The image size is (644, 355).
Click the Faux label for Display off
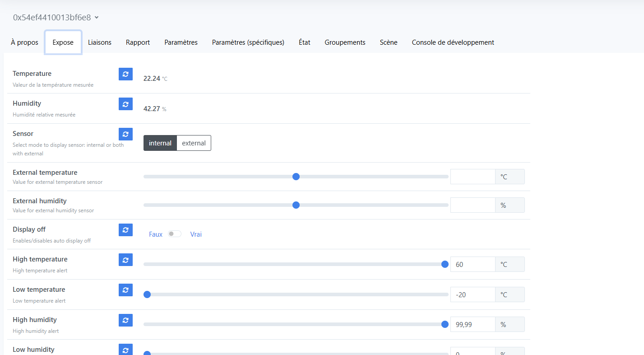tap(156, 234)
